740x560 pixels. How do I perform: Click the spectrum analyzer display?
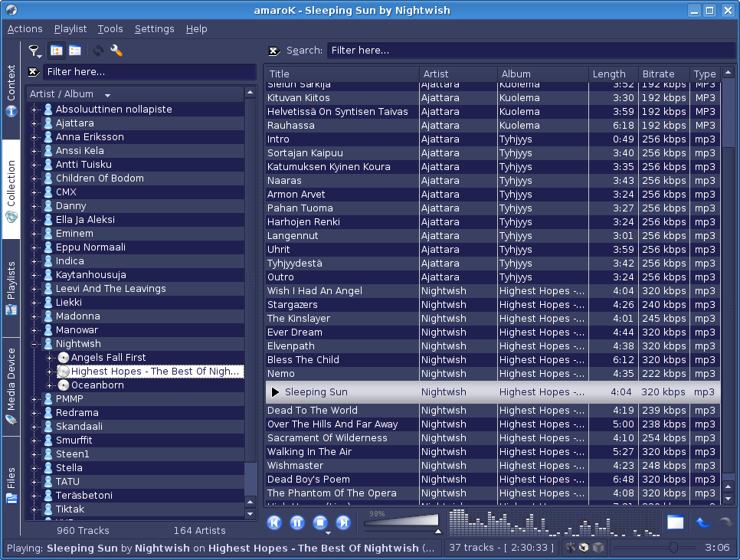[554, 522]
